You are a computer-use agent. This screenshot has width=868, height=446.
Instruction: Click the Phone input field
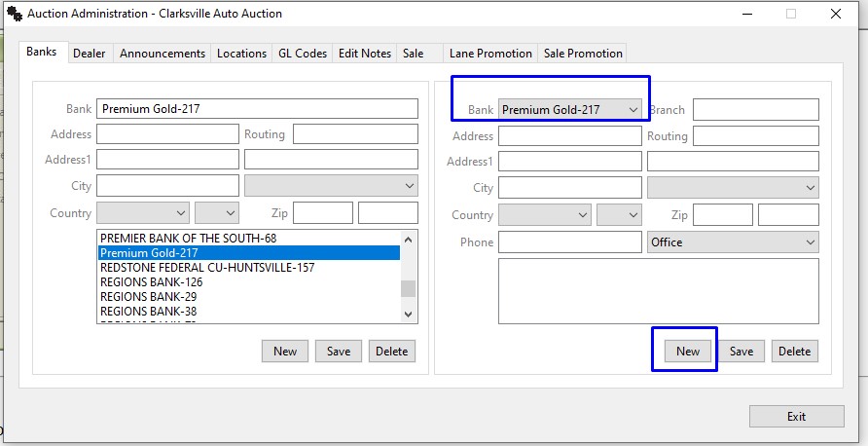coord(569,242)
